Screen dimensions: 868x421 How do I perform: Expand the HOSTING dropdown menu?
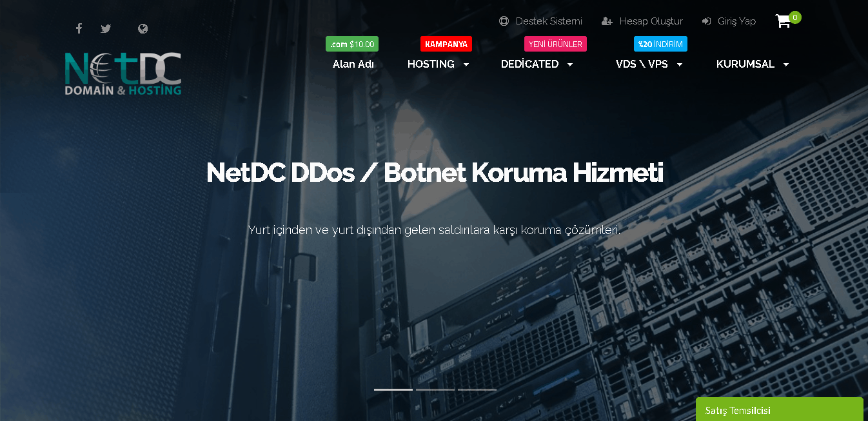[439, 64]
